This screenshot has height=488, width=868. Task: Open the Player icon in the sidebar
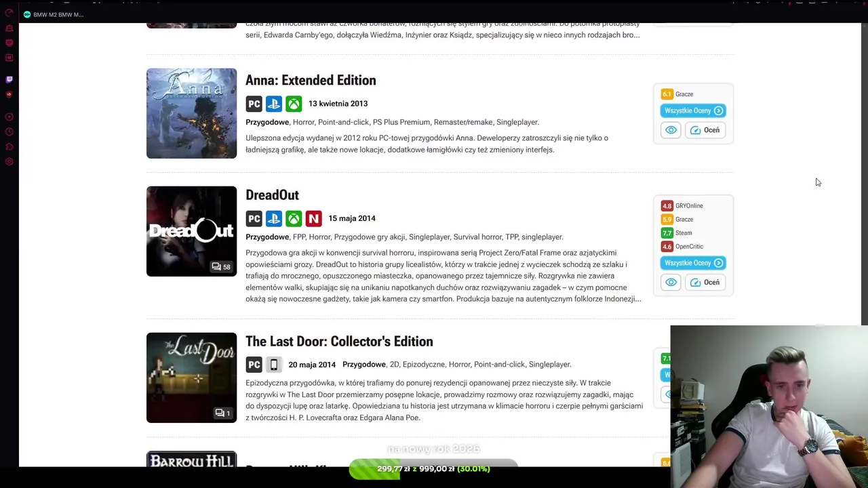(x=9, y=117)
